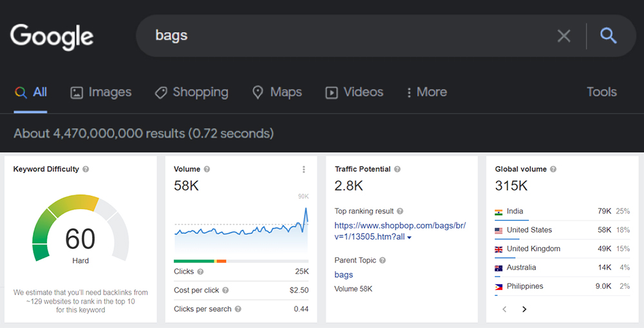Click the keyword difficulty gauge showing 60
The image size is (644, 328).
coord(80,228)
